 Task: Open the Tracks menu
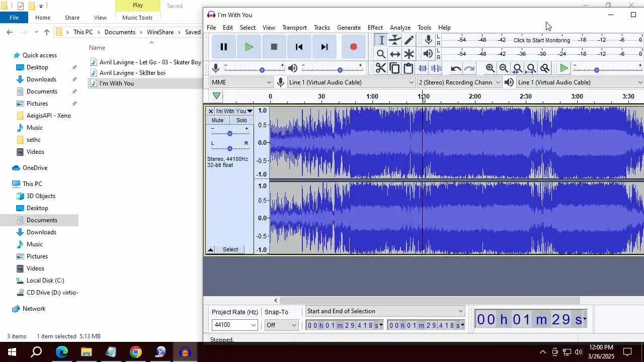pyautogui.click(x=322, y=28)
